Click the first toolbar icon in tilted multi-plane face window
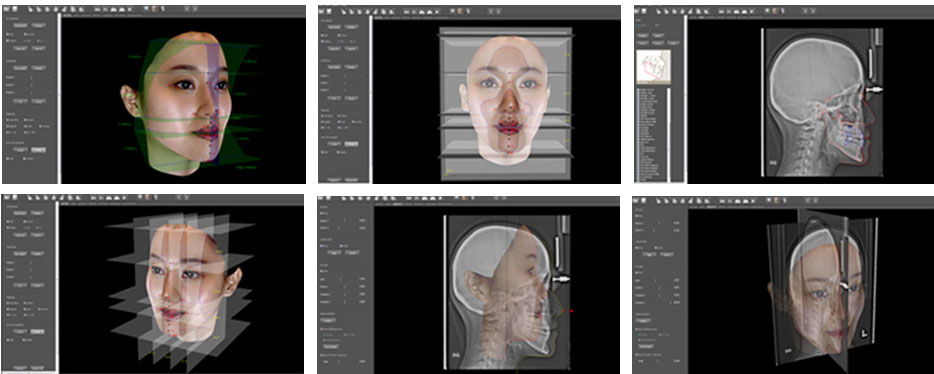 point(7,198)
